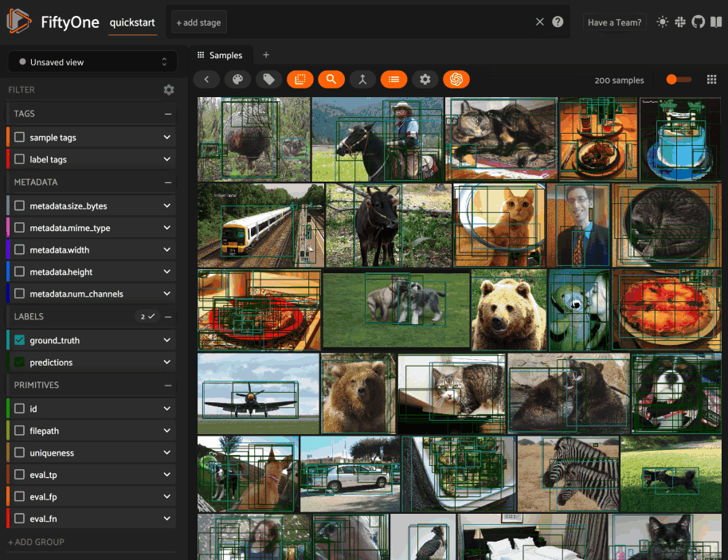Collapse the METADATA group
Screen dimensions: 728x560
point(168,182)
